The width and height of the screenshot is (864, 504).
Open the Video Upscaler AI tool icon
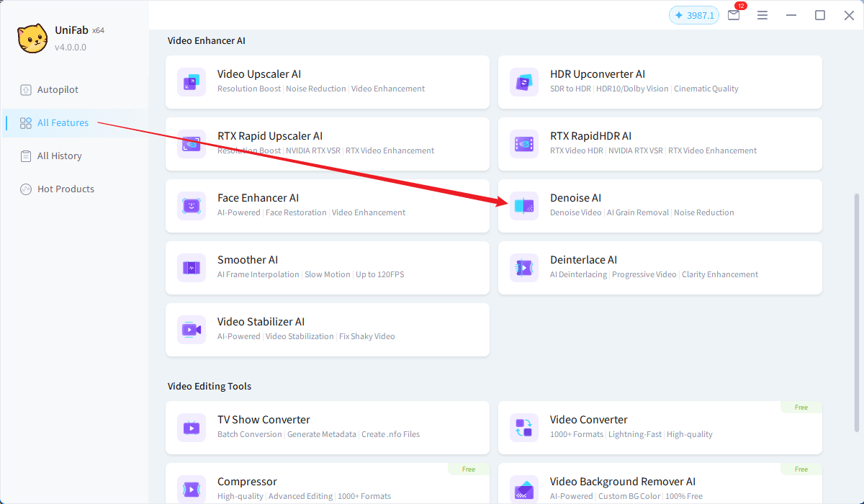point(191,81)
